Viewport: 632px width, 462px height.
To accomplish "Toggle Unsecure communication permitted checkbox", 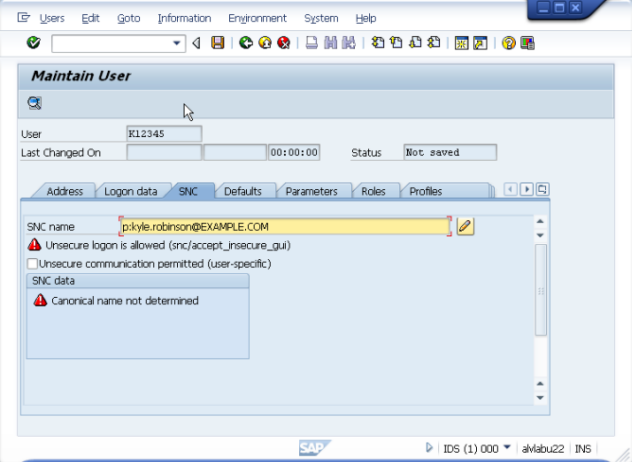I will click(33, 264).
